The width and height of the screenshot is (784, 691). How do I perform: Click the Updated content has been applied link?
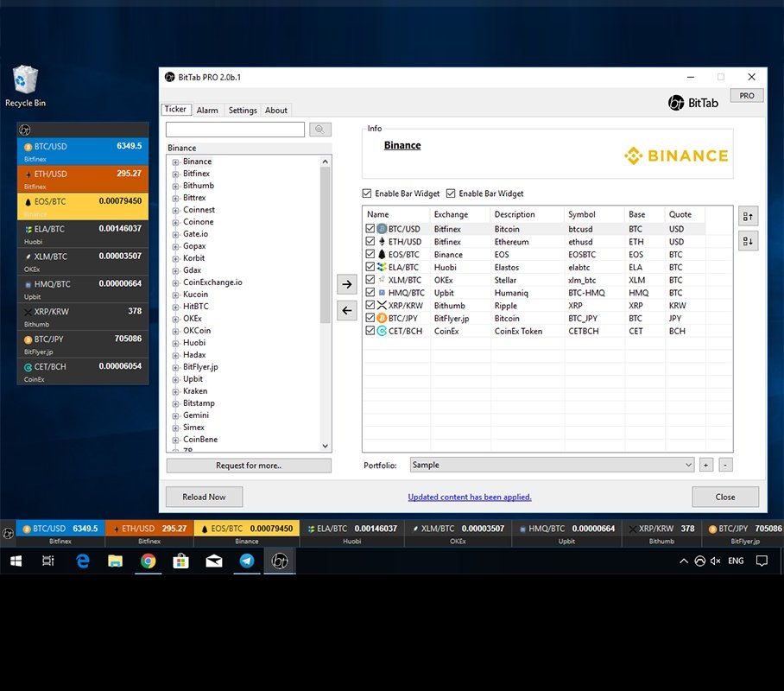pos(469,497)
